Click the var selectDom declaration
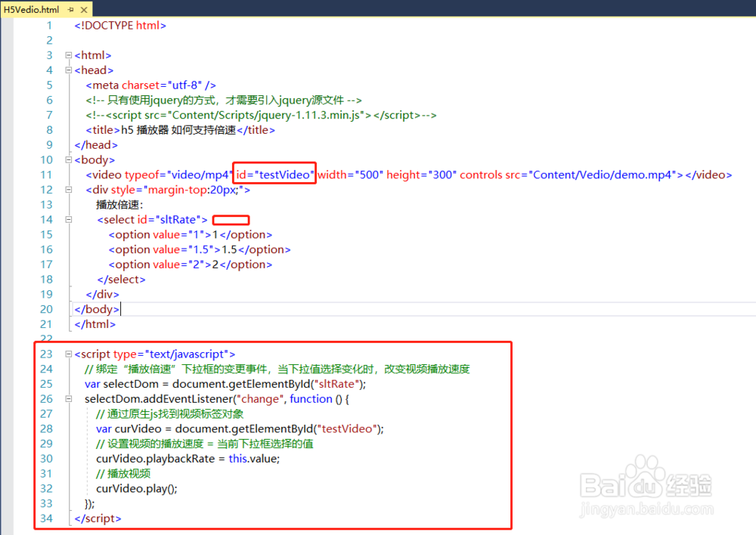Screen dimensions: 756x535 click(x=225, y=384)
